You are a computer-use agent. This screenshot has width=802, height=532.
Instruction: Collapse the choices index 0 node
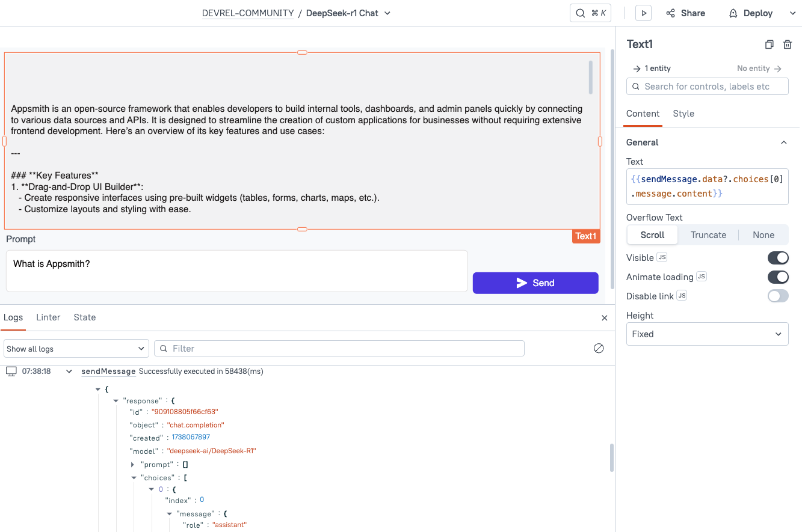pyautogui.click(x=152, y=489)
